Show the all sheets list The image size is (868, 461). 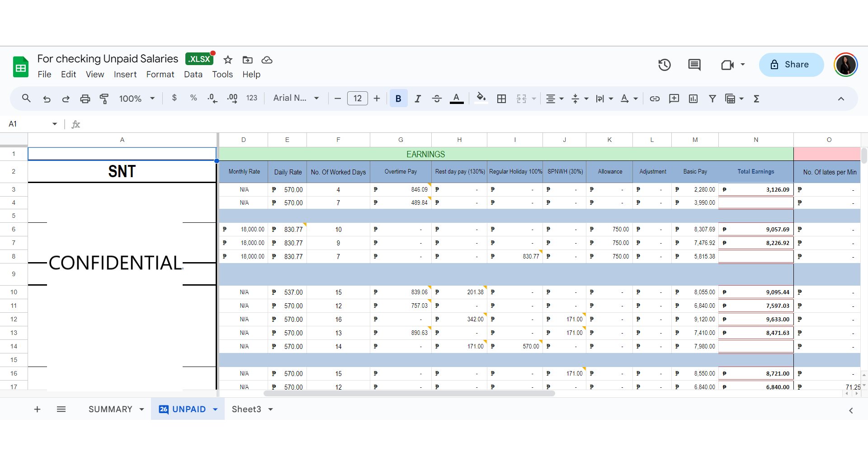pos(61,409)
